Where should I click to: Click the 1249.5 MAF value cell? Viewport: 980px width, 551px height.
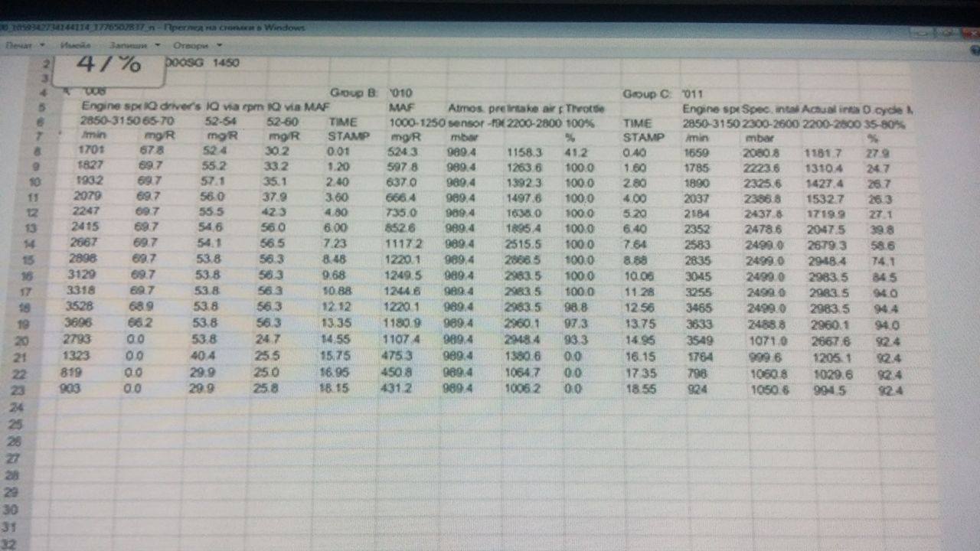coord(405,275)
